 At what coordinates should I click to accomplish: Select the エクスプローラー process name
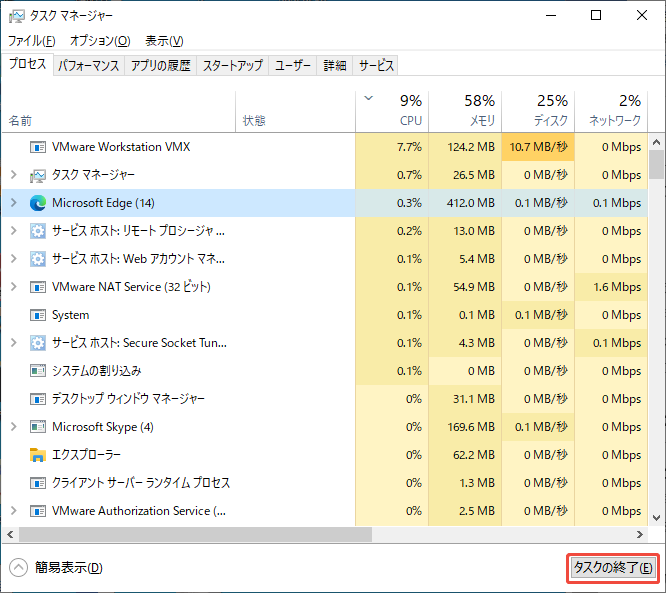86,455
